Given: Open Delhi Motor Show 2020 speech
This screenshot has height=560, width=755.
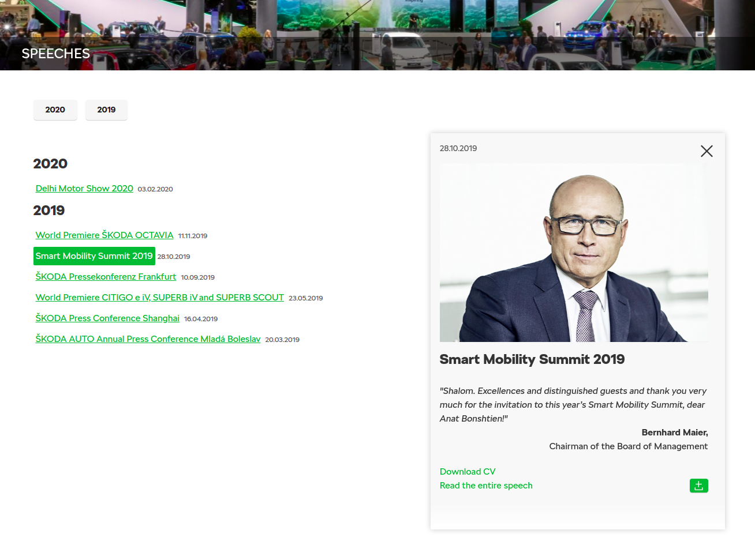Looking at the screenshot, I should click(x=84, y=189).
